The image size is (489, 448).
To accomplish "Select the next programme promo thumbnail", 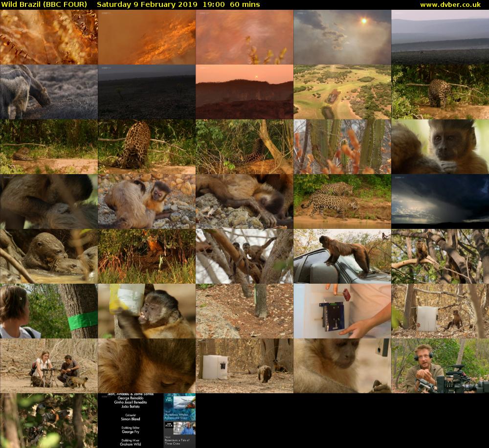I will pyautogui.click(x=179, y=421).
